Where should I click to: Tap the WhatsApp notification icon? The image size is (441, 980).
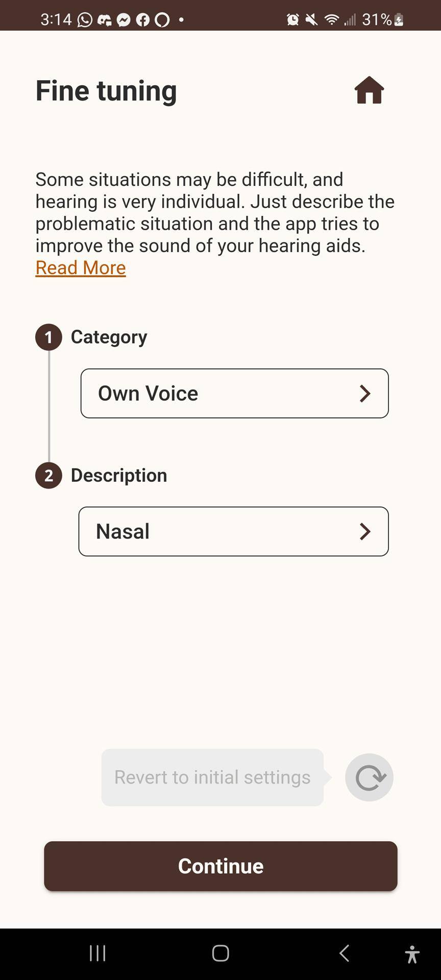pyautogui.click(x=85, y=19)
